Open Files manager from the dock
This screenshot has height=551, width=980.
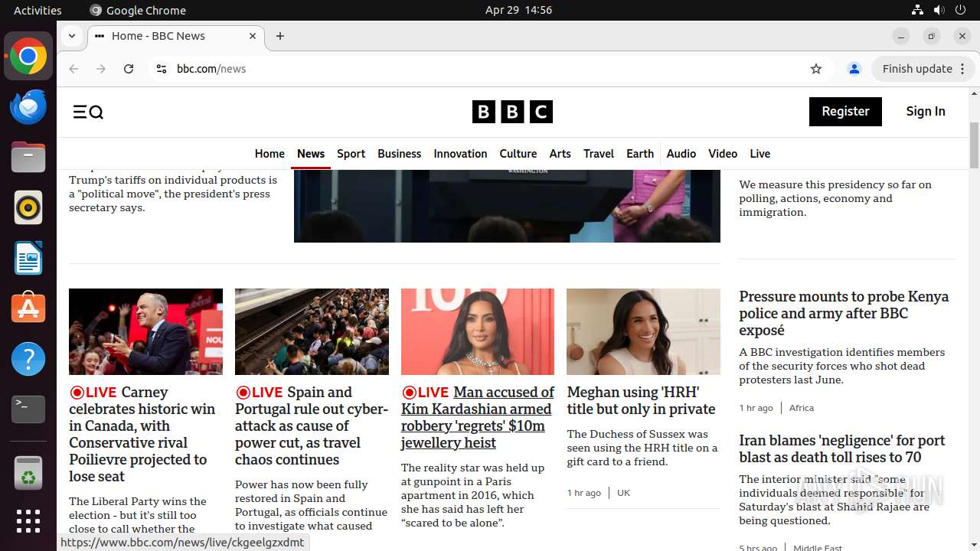point(28,158)
